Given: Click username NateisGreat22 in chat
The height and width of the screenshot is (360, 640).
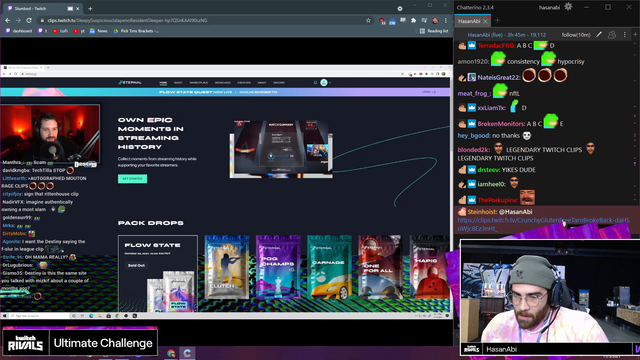Looking at the screenshot, I should tap(498, 78).
